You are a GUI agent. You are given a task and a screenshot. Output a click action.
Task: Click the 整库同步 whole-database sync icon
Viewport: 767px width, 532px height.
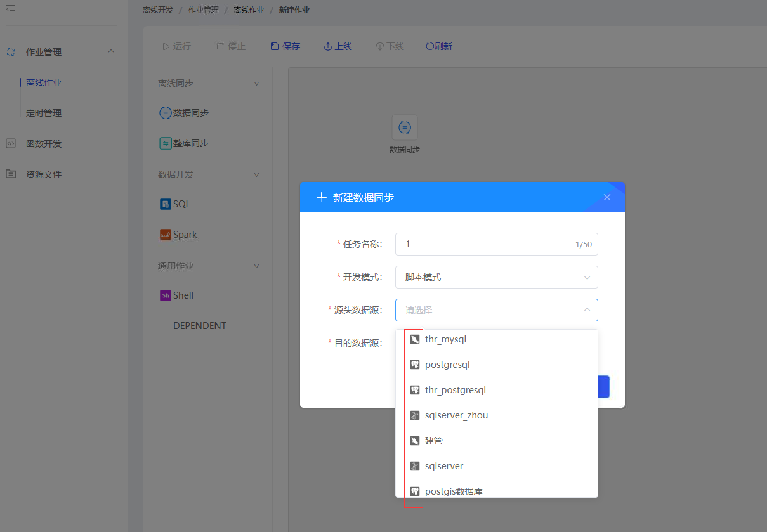[164, 143]
